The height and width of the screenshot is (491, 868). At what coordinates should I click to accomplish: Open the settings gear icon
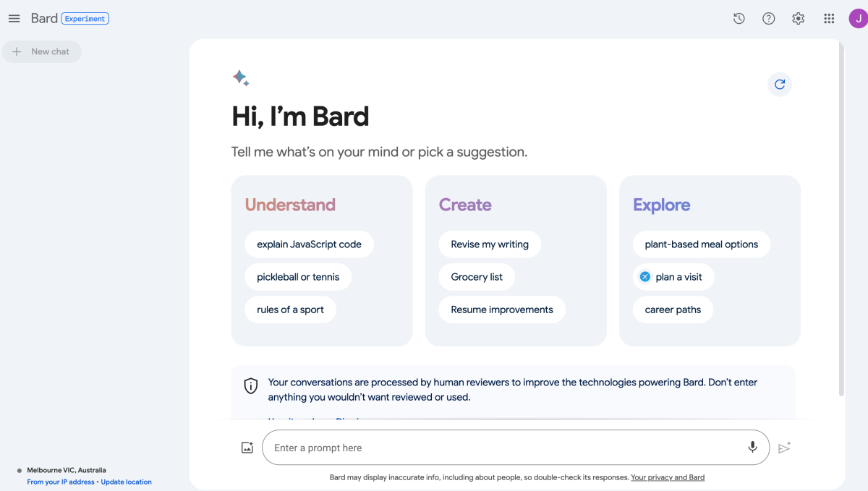(x=799, y=19)
